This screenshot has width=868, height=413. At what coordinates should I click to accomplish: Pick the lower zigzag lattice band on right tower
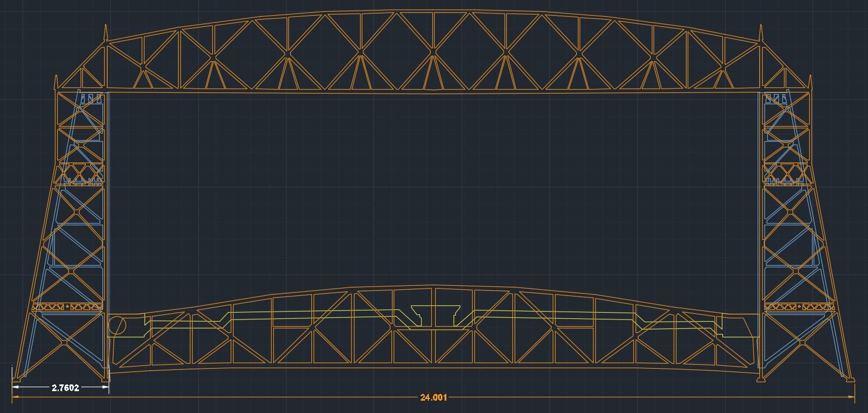click(x=799, y=307)
